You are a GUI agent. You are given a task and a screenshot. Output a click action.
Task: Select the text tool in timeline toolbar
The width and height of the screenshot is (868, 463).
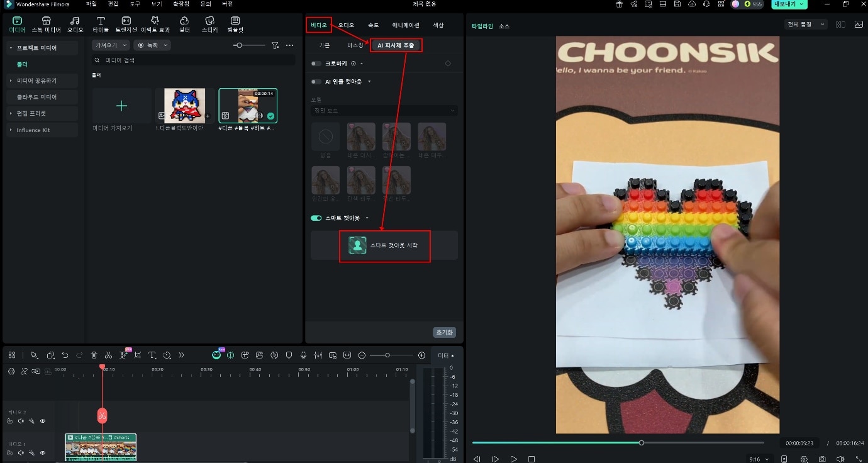pos(152,355)
